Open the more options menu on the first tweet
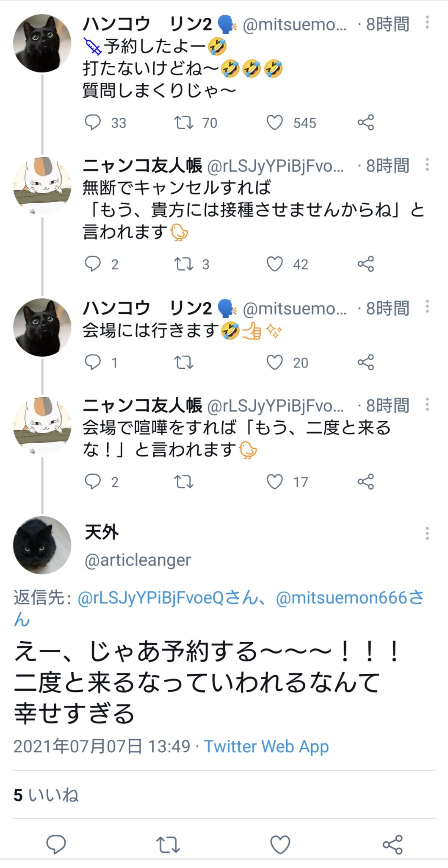The height and width of the screenshot is (868, 448). pyautogui.click(x=427, y=23)
